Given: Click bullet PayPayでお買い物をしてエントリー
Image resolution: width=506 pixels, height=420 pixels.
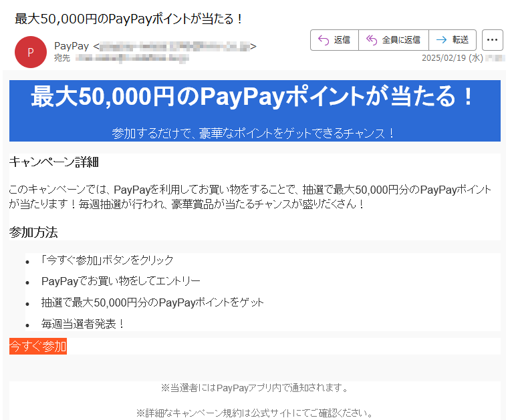Looking at the screenshot, I should [121, 281].
